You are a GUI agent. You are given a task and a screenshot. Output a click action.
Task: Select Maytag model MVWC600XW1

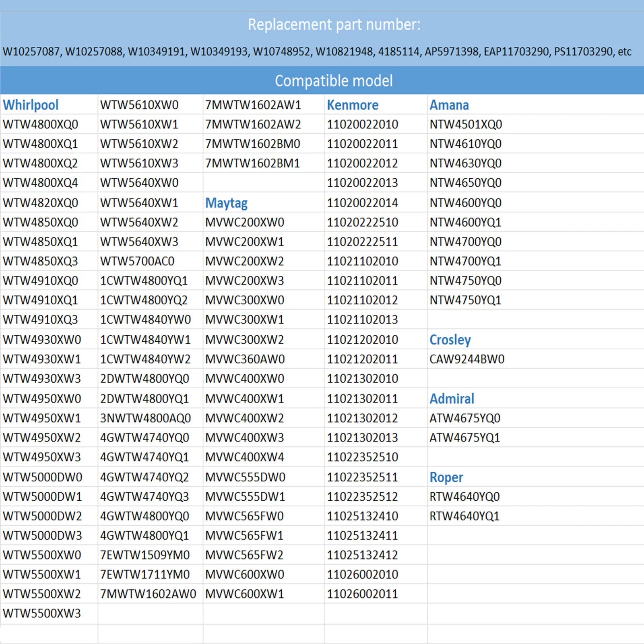click(245, 594)
